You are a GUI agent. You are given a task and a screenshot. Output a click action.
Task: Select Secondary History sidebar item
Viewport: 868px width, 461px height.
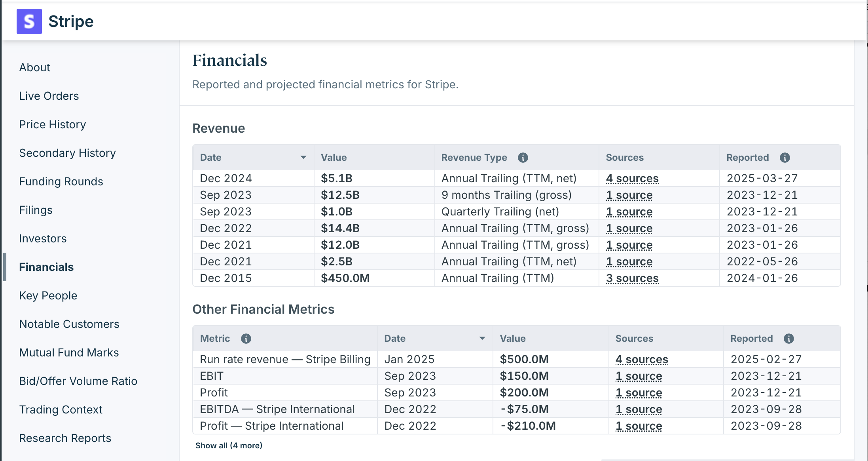coord(68,153)
